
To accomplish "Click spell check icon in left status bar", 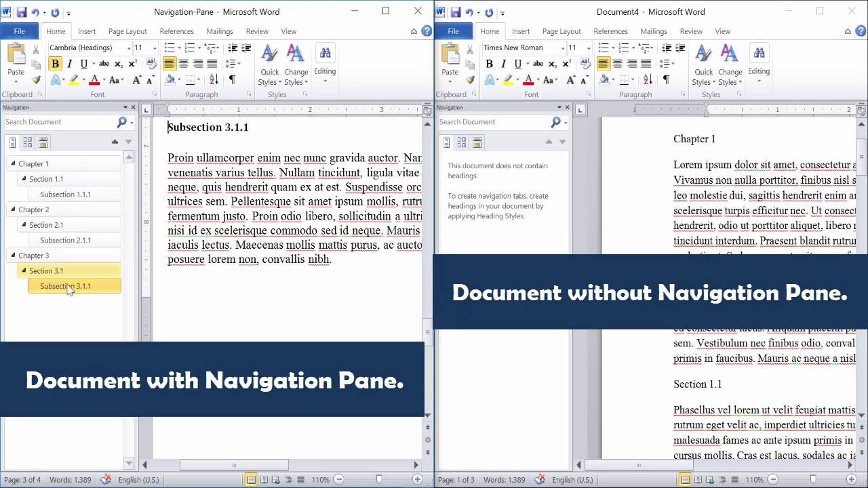I will [105, 479].
